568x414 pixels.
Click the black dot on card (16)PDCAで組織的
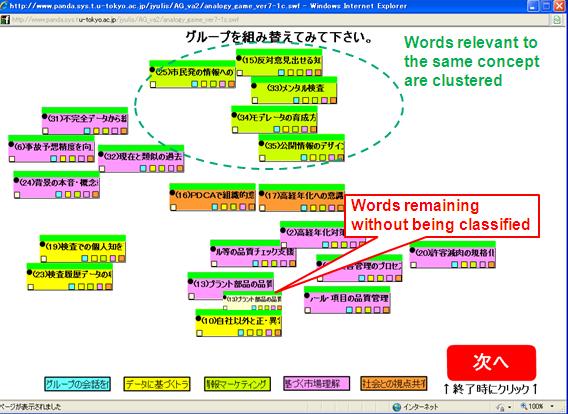[x=172, y=193]
